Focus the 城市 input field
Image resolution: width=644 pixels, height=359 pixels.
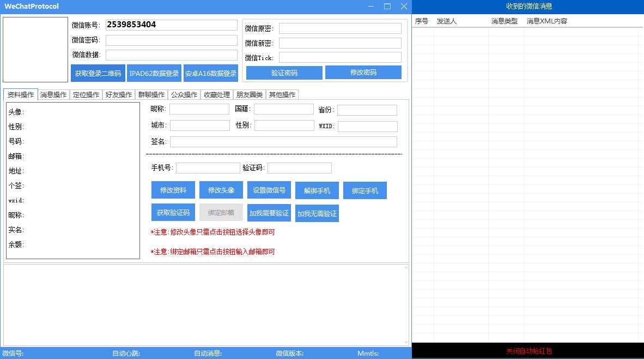[x=199, y=125]
